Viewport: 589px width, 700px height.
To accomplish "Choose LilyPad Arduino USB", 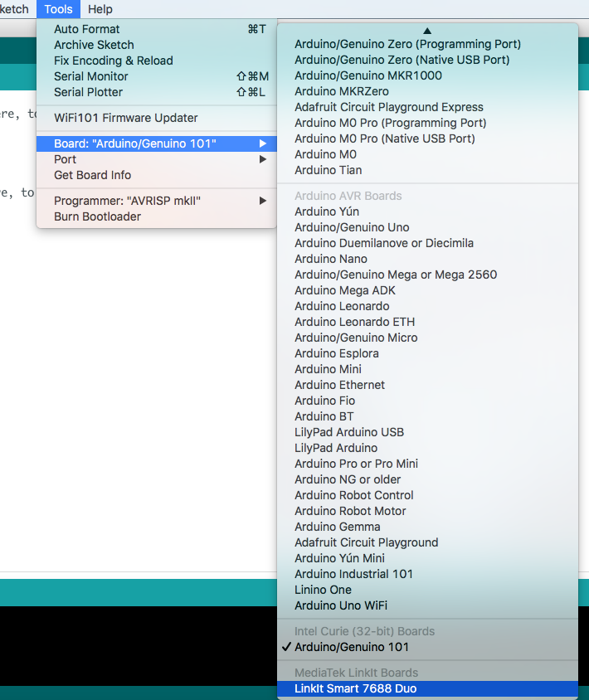I will pos(427,433).
